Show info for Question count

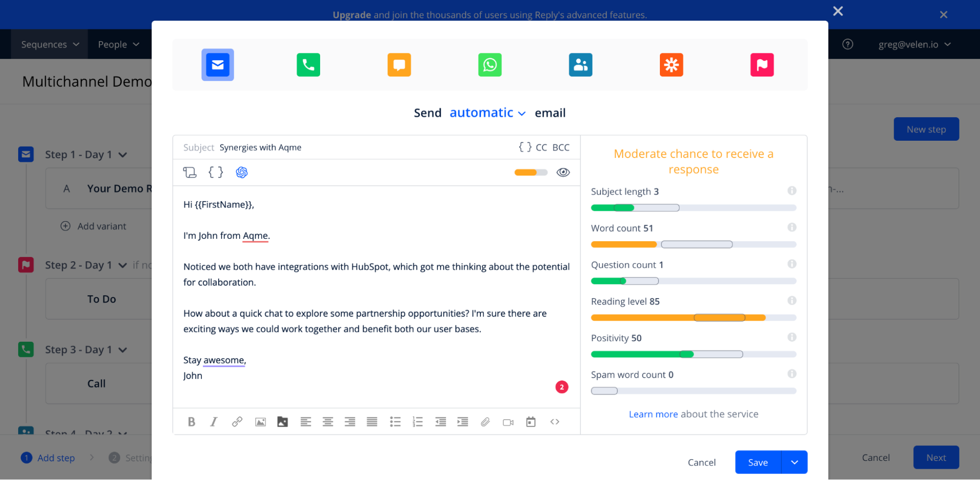tap(792, 264)
